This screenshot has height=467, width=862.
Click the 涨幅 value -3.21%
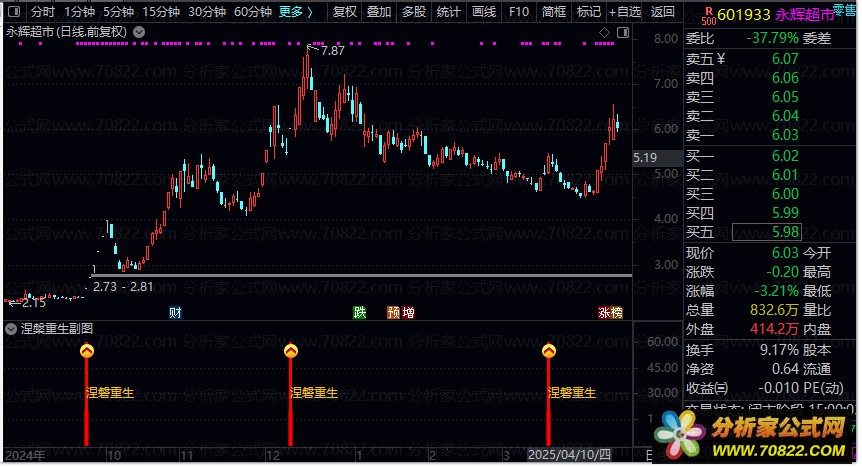[776, 291]
